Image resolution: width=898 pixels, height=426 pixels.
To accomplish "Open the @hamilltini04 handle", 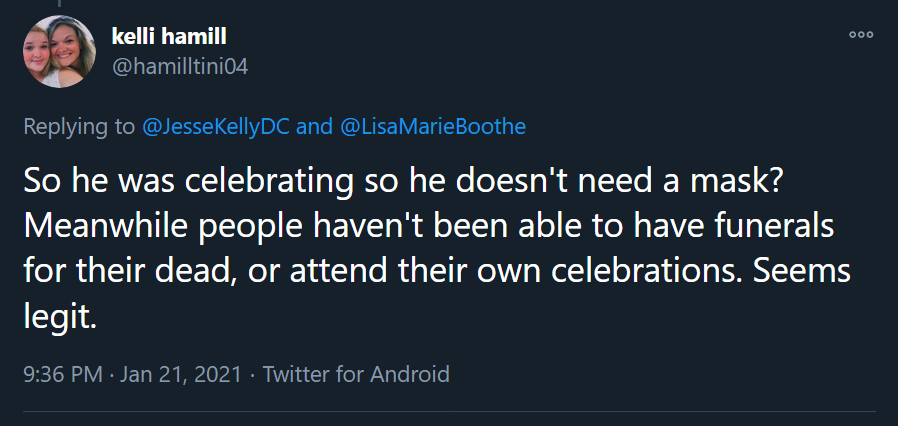I will [x=180, y=67].
